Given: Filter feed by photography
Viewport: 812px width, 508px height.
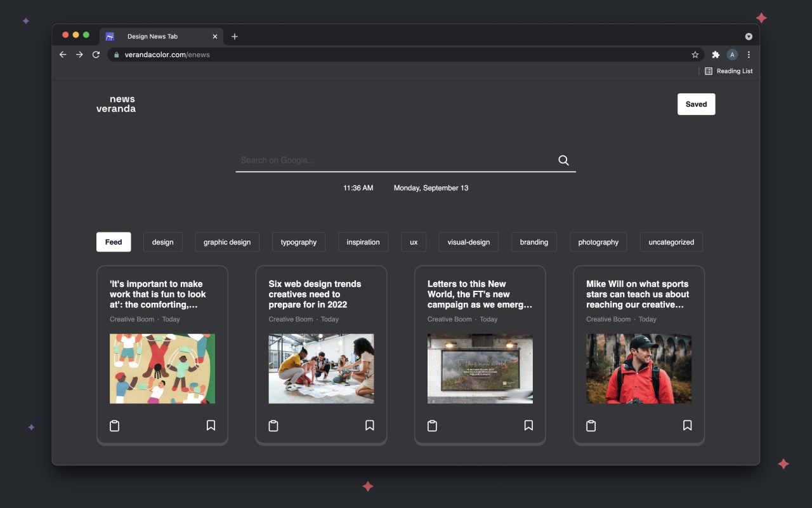Looking at the screenshot, I should coord(598,242).
